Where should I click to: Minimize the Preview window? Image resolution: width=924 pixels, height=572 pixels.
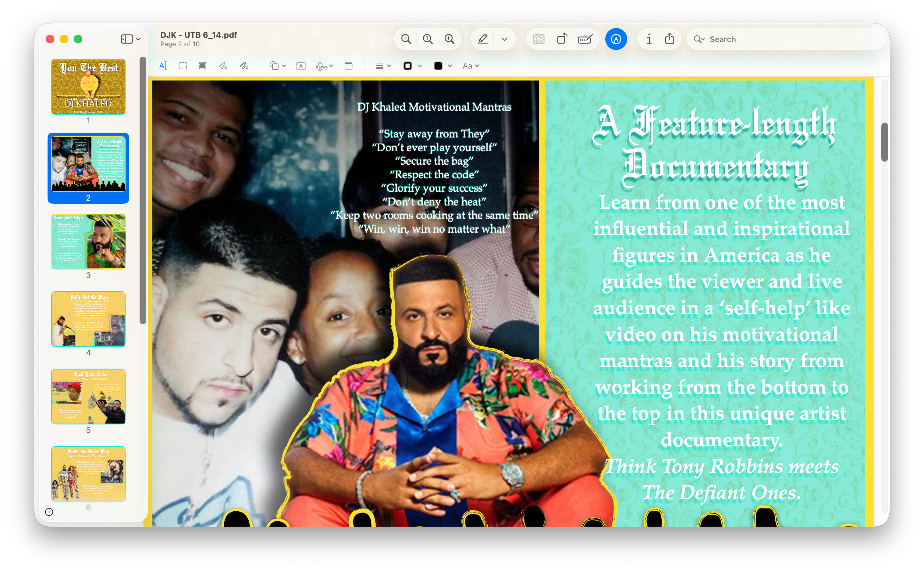[x=64, y=39]
